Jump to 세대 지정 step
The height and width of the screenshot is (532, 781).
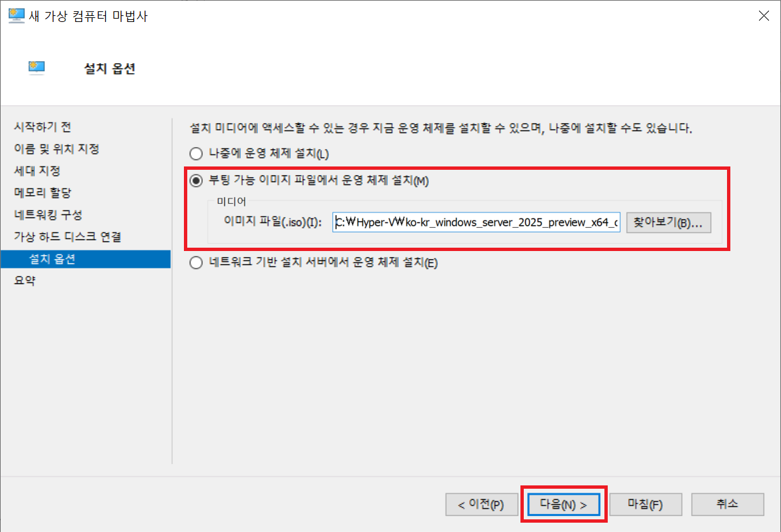pos(37,170)
